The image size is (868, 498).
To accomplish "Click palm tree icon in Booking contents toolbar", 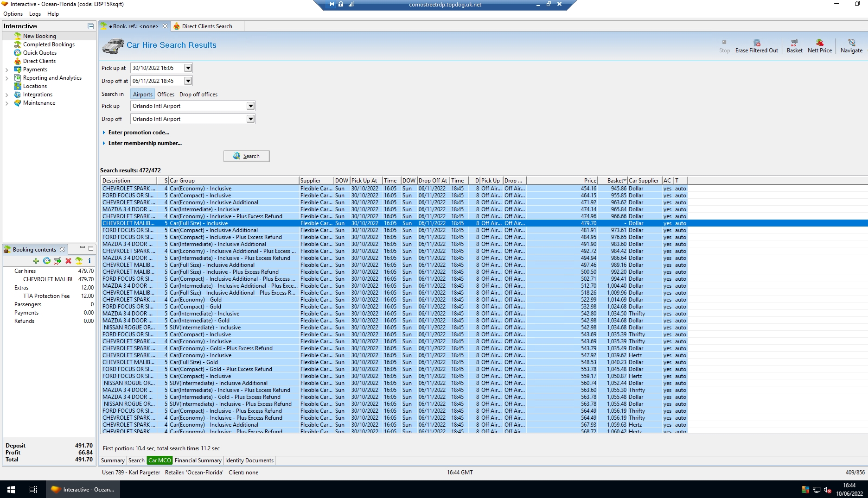I will coord(79,261).
